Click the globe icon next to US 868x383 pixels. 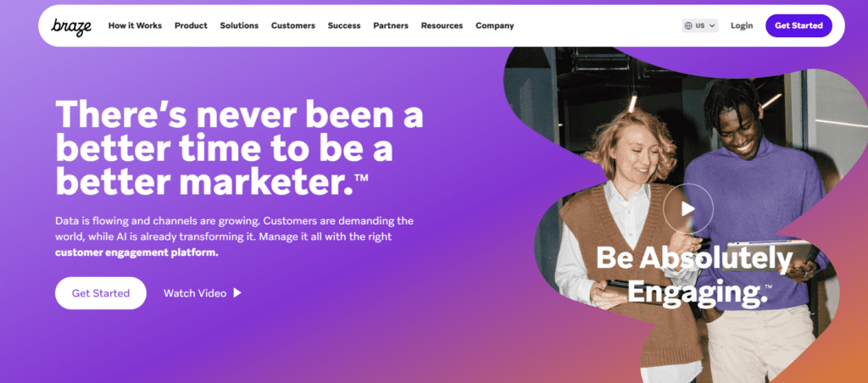pyautogui.click(x=688, y=25)
